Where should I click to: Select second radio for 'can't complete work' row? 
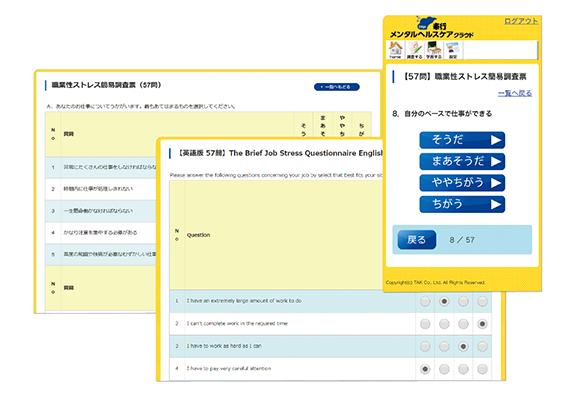[444, 324]
